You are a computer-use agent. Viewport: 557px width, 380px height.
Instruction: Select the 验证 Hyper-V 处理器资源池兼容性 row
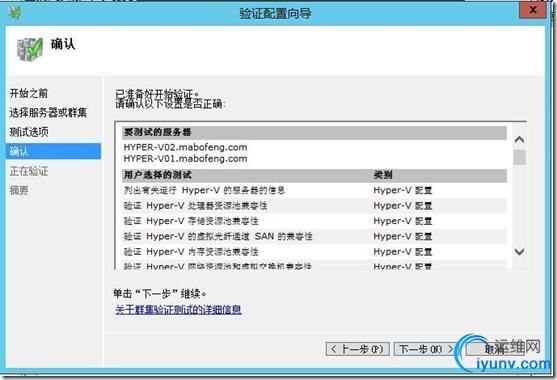tap(314, 206)
